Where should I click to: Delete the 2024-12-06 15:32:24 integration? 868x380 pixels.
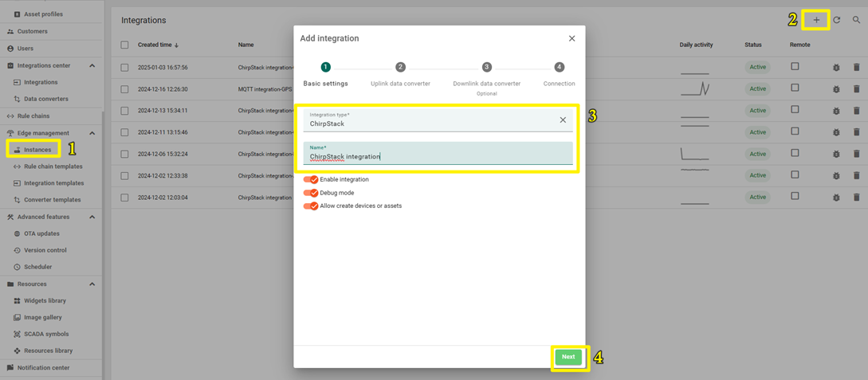(x=856, y=154)
